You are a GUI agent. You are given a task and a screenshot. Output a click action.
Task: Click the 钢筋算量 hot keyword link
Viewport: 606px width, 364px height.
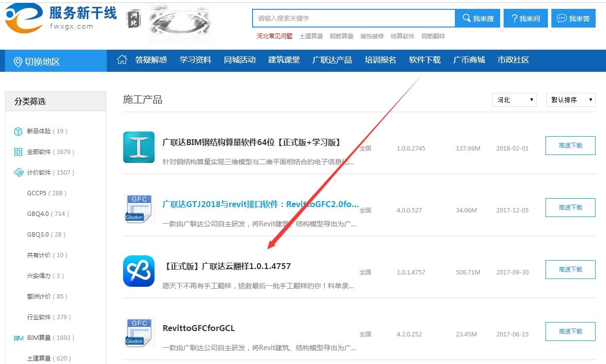[342, 36]
